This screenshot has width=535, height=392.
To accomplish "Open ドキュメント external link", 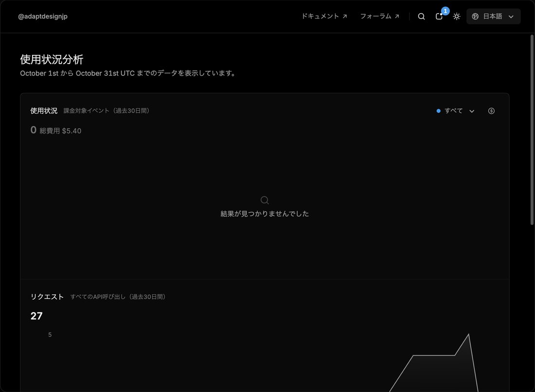I will [324, 16].
